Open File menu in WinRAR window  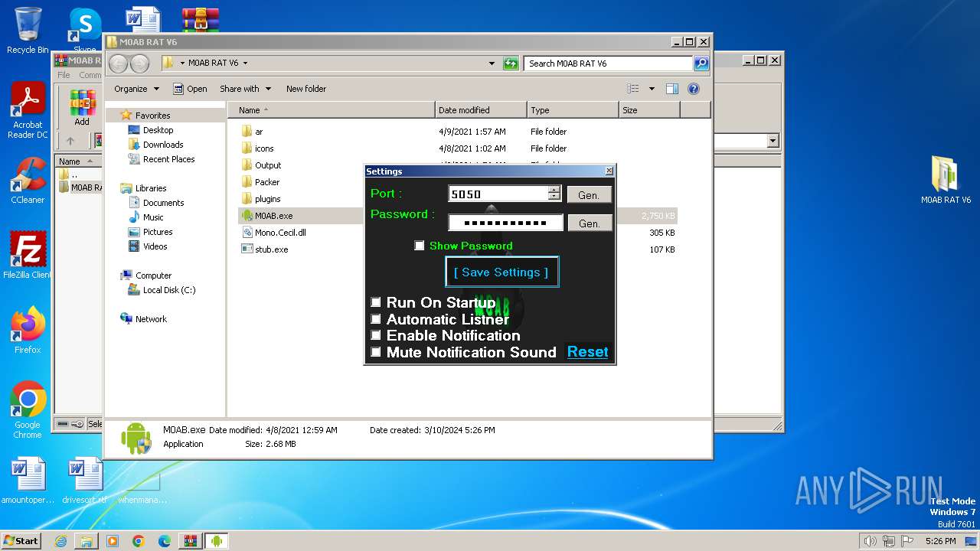point(64,75)
